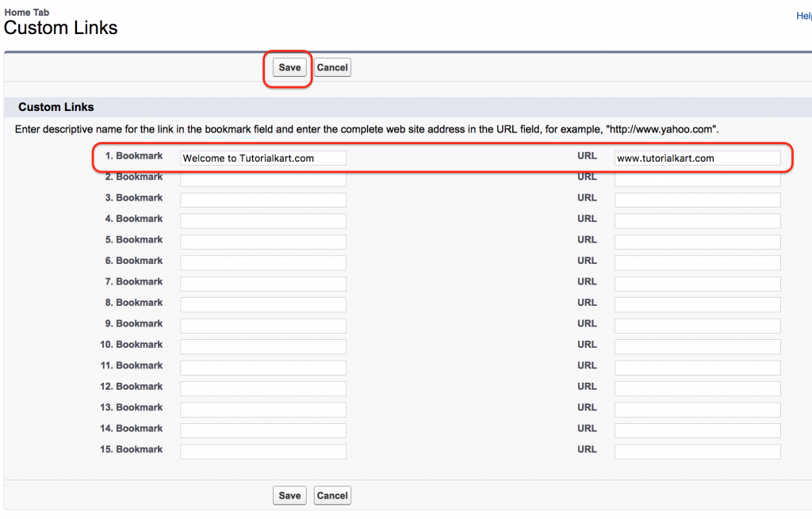The image size is (812, 519).
Task: Click the top Cancel button
Action: click(x=332, y=67)
